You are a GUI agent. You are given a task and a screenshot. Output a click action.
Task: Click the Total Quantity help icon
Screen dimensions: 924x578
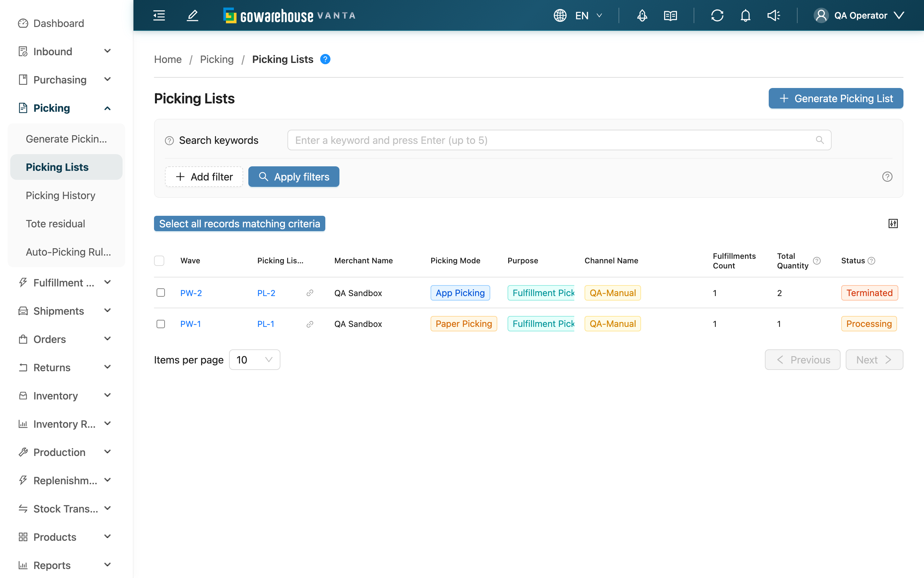[x=817, y=261]
